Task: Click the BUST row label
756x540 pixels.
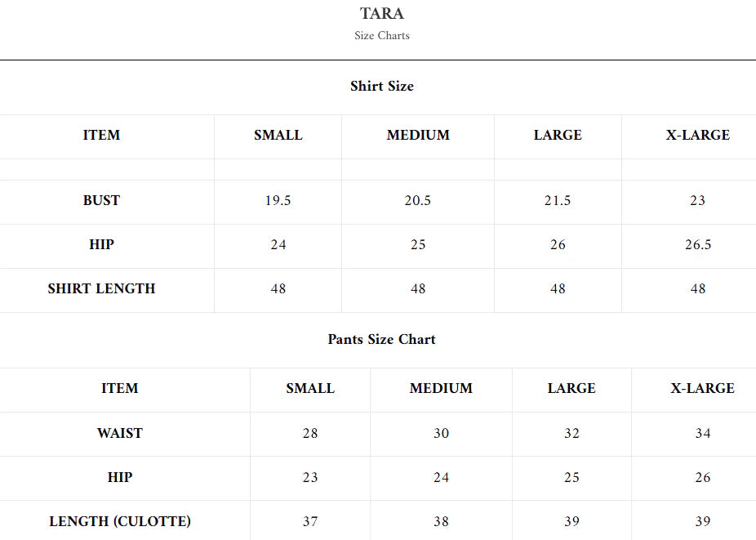Action: [101, 200]
